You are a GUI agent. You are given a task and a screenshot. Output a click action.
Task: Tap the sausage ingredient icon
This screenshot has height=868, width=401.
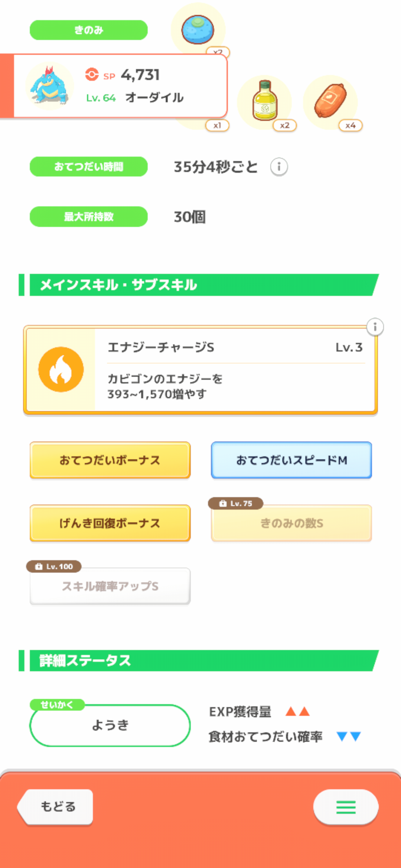click(330, 101)
